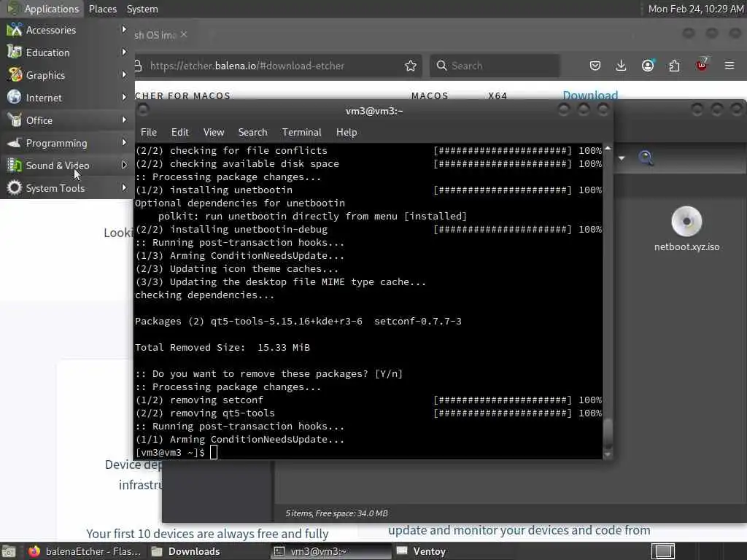Click the Internet globe icon
The height and width of the screenshot is (560, 747).
coord(15,98)
